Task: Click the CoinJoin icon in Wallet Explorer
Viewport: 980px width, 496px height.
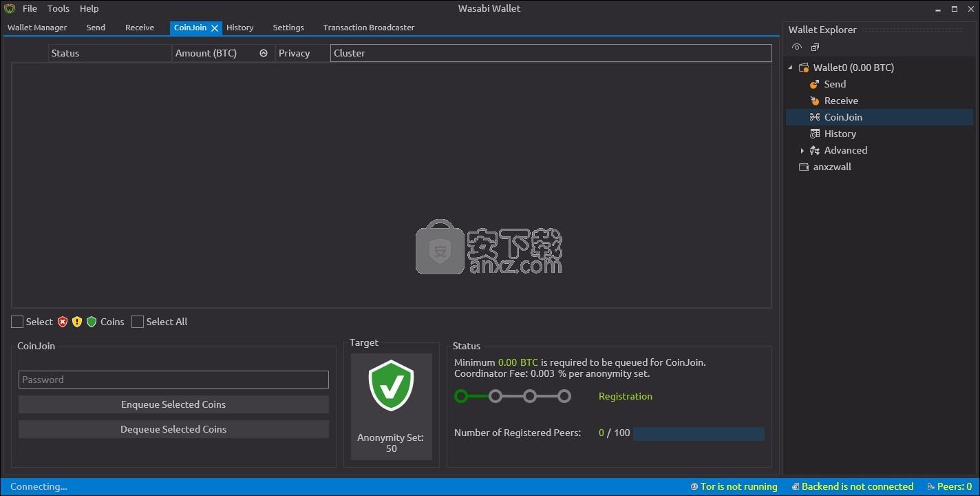Action: pyautogui.click(x=815, y=117)
